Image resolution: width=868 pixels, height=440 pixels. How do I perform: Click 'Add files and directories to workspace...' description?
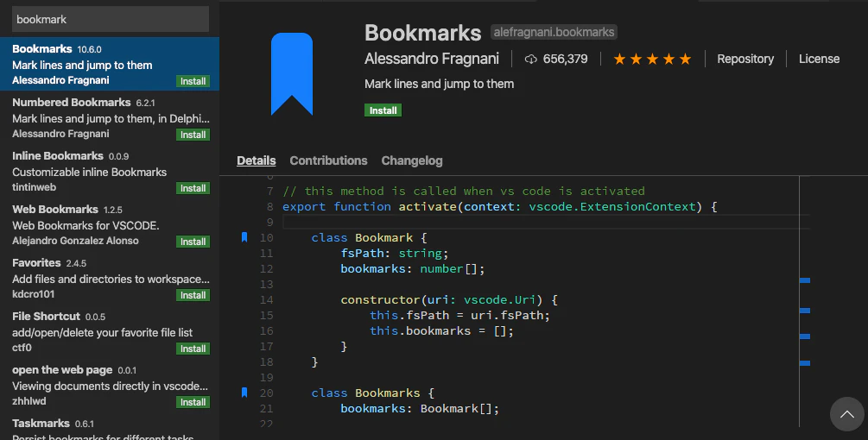tap(111, 280)
